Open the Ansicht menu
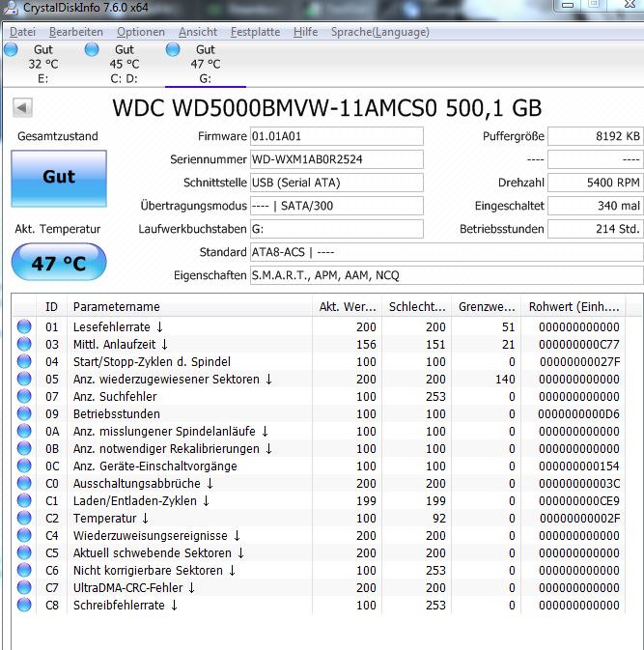The image size is (644, 650). click(198, 32)
